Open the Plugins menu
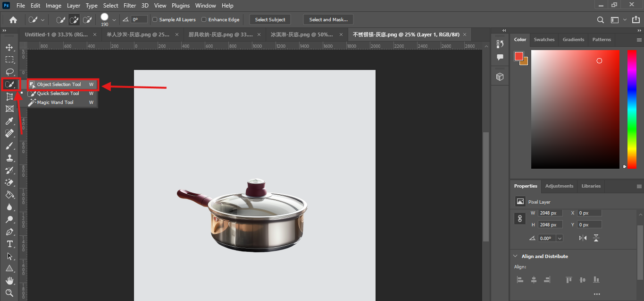644x301 pixels. [180, 6]
